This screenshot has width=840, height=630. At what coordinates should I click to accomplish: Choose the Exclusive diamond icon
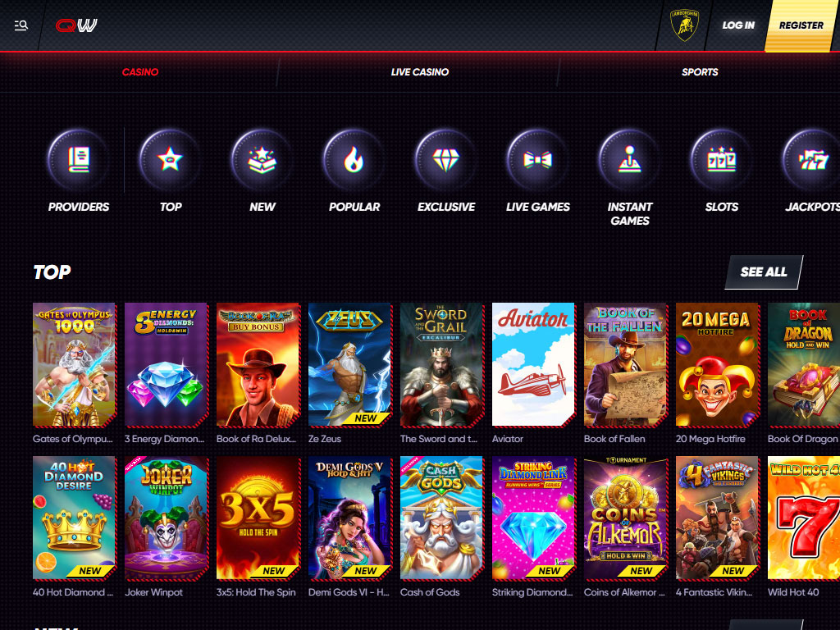tap(445, 159)
